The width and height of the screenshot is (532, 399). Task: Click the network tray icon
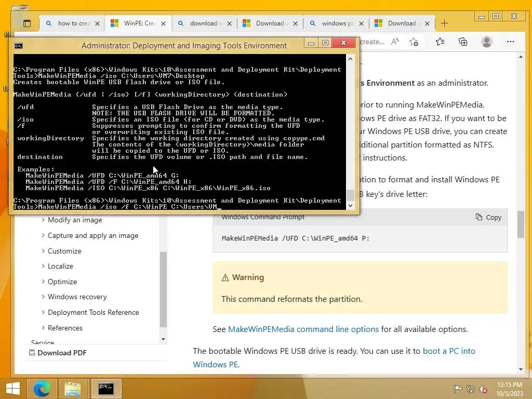click(x=470, y=389)
